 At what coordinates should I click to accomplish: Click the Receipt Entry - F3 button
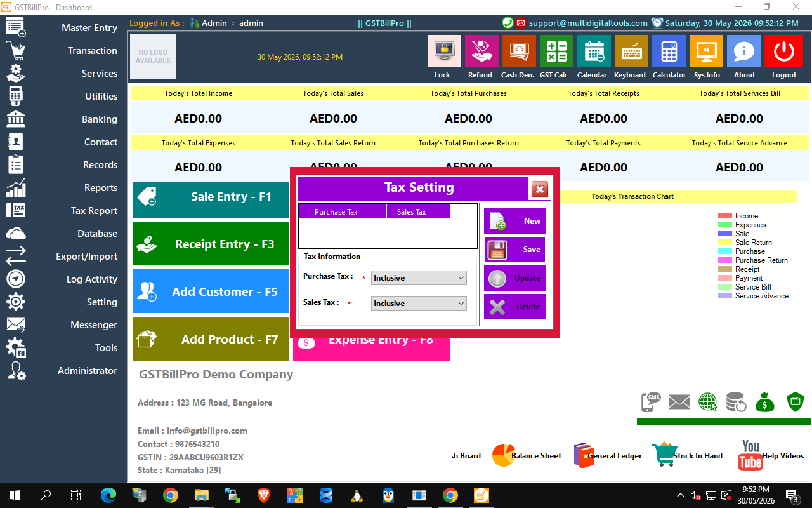[211, 244]
